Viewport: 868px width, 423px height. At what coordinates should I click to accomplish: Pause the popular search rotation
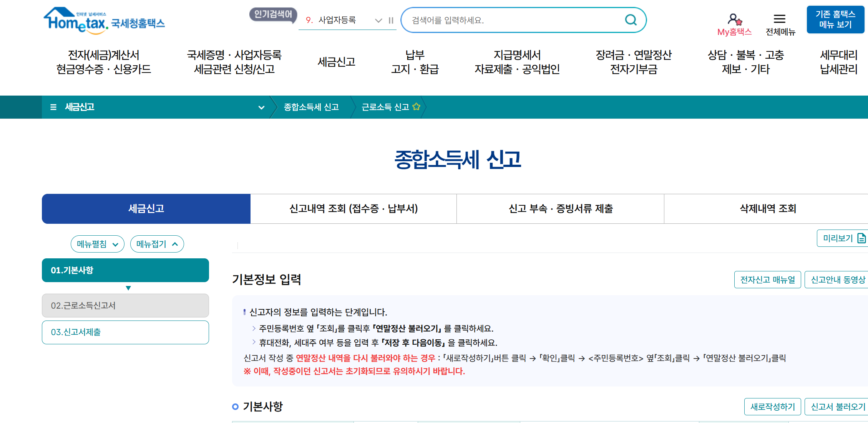(391, 20)
